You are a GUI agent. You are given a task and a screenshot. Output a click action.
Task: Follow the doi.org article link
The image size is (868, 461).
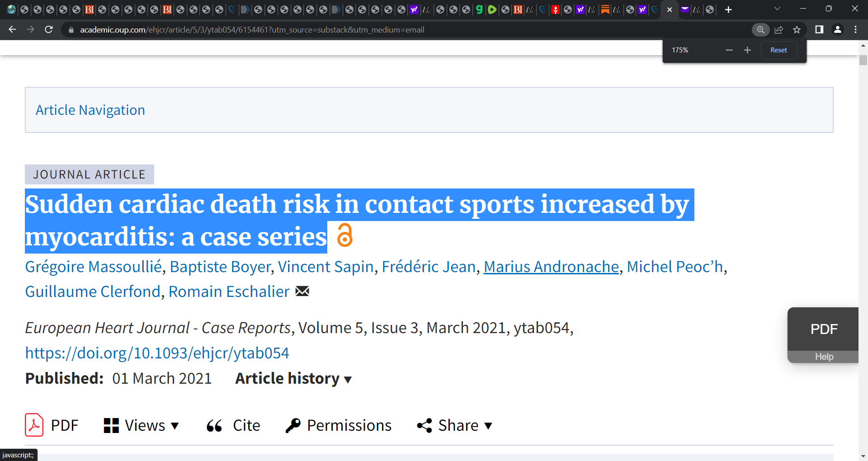(x=157, y=353)
